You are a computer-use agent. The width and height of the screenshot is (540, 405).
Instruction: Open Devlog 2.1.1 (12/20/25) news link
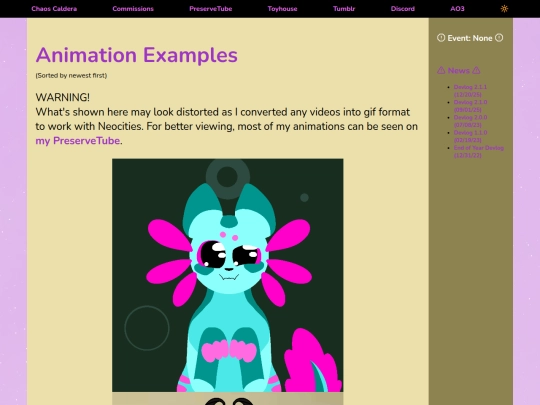point(470,91)
